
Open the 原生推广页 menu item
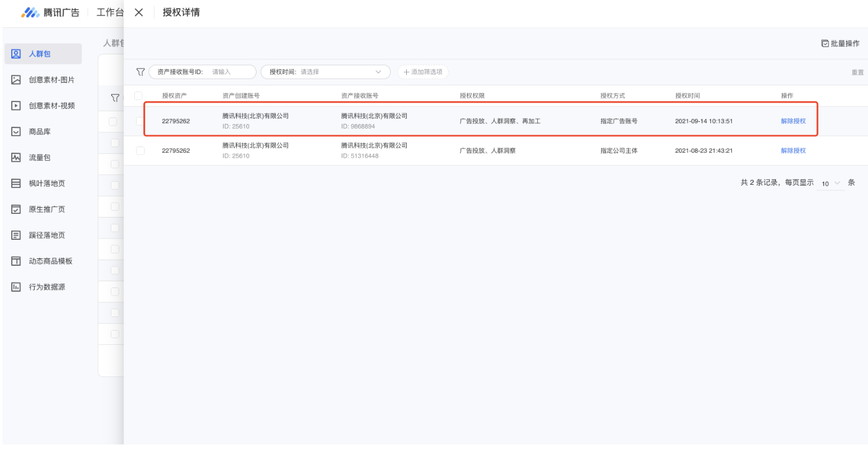(x=46, y=210)
